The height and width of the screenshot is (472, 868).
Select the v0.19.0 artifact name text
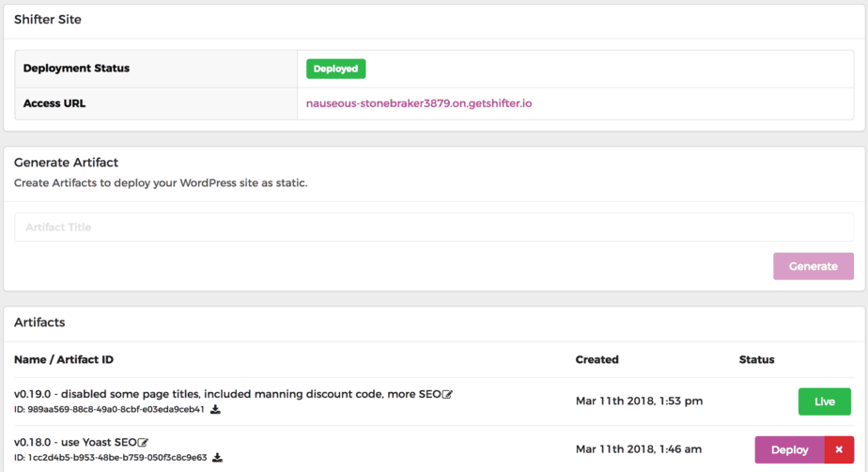pos(227,394)
